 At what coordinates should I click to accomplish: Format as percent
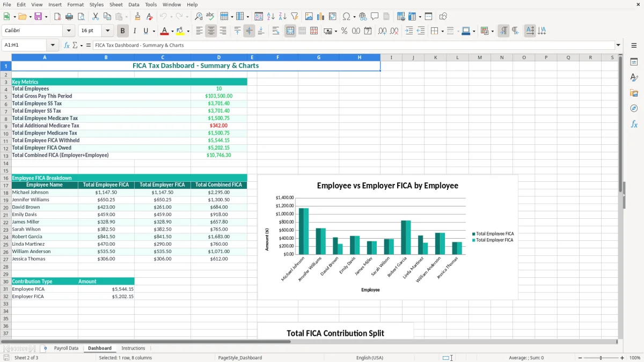(x=344, y=31)
